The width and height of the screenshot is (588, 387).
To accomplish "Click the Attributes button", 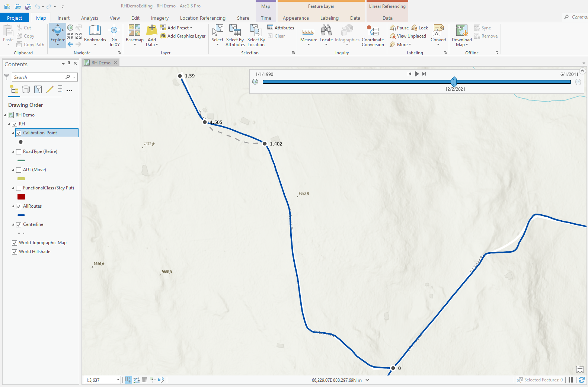I will click(x=281, y=28).
